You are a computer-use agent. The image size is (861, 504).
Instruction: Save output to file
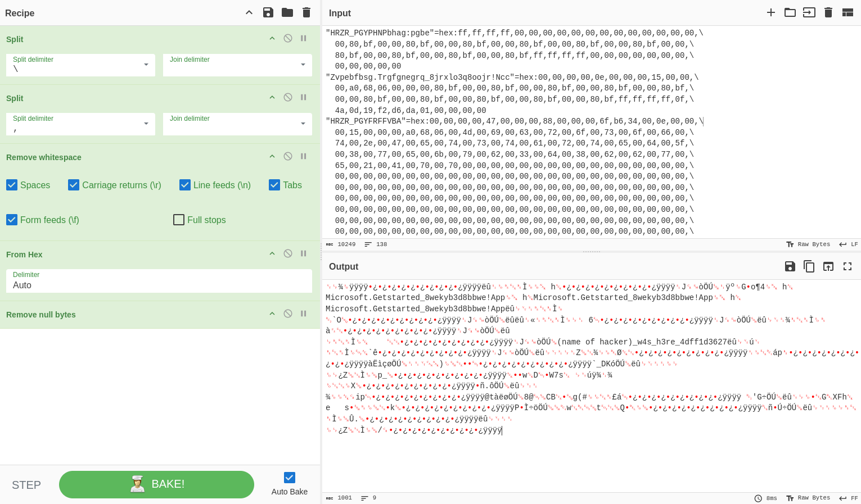790,266
